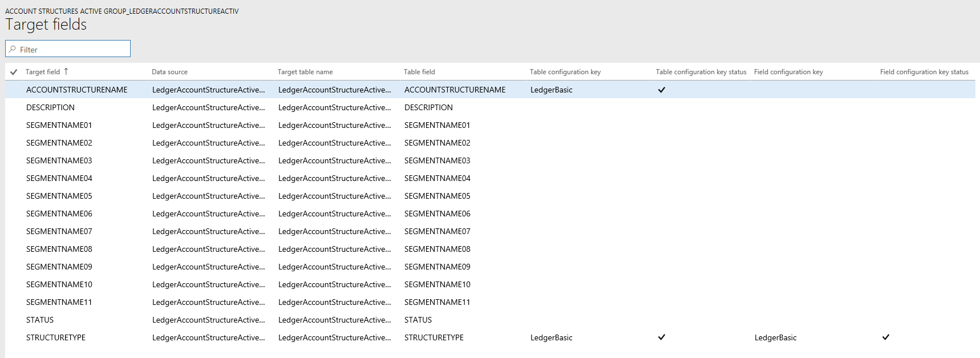This screenshot has width=980, height=358.
Task: Select the DESCRIPTION target field row
Action: point(50,107)
